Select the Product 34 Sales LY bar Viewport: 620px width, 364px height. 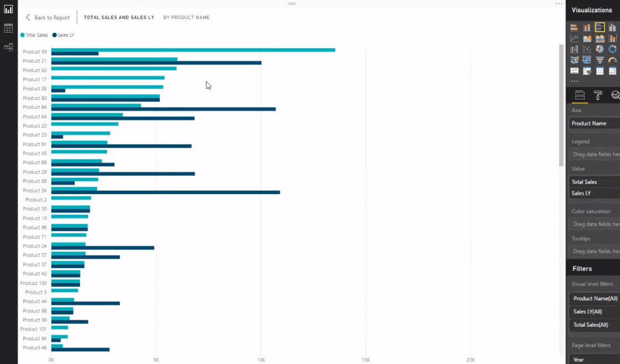click(165, 193)
